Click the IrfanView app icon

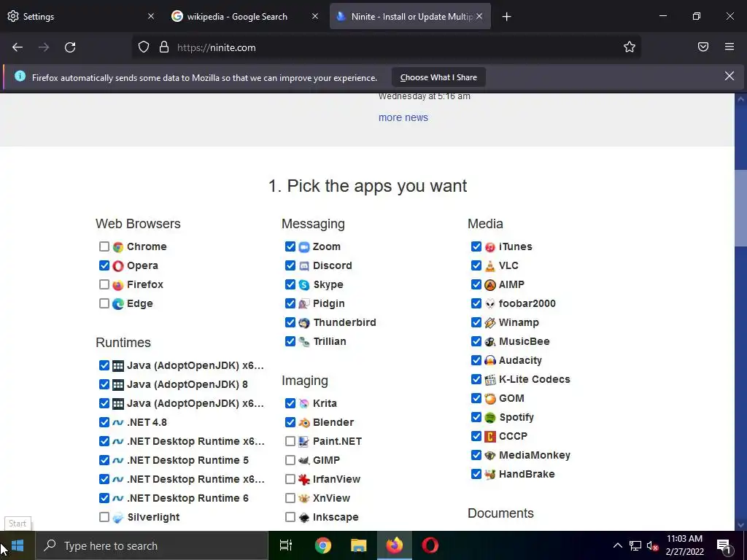304,480
